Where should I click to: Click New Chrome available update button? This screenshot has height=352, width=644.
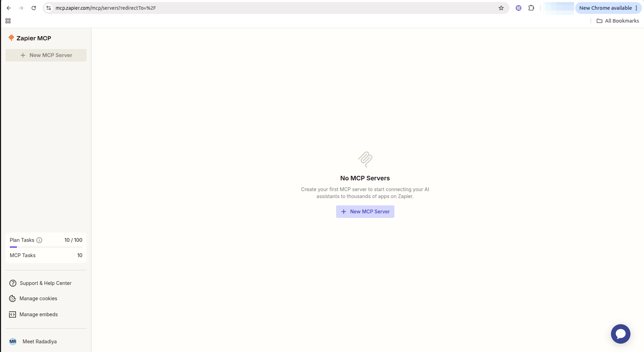point(605,8)
